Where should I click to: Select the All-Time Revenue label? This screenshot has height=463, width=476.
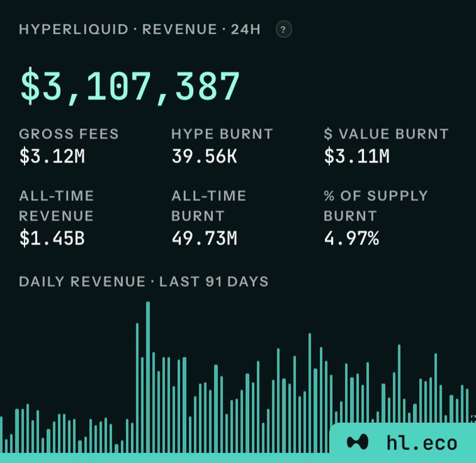[x=57, y=206]
